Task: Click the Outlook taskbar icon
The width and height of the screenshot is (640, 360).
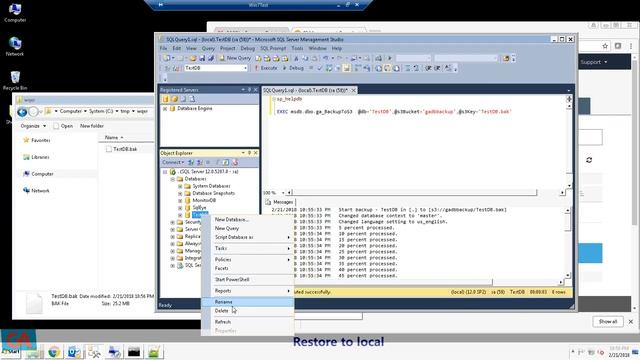Action: point(74,352)
